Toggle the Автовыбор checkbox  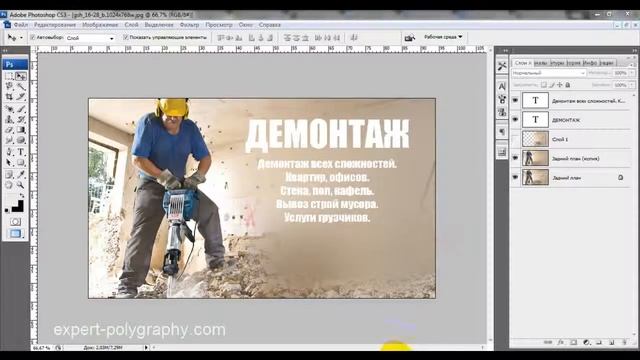click(32, 37)
